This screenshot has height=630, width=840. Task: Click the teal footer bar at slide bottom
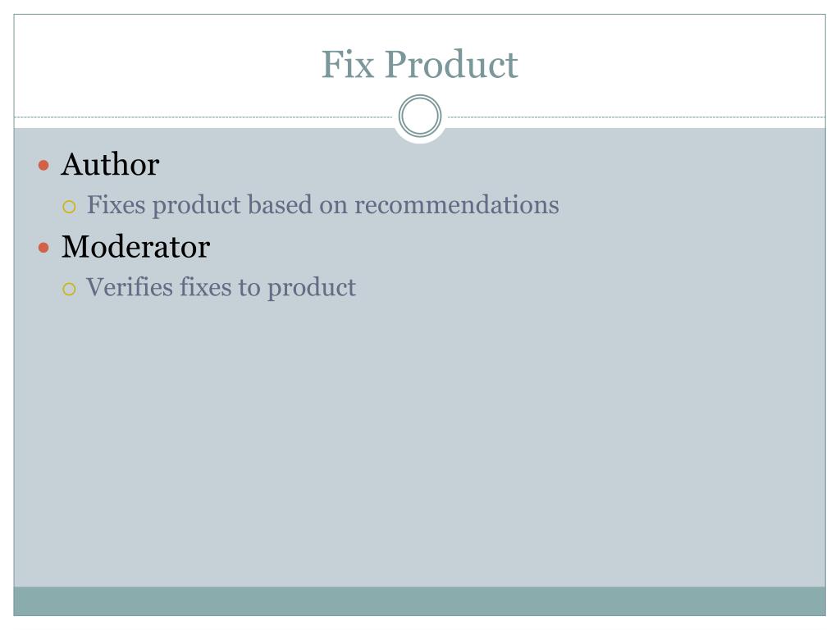click(x=419, y=601)
